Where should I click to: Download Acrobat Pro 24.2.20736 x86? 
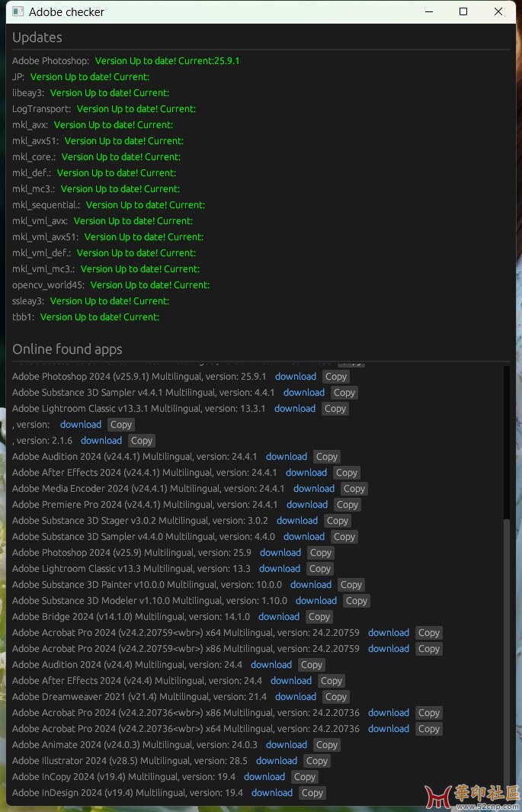pyautogui.click(x=389, y=714)
